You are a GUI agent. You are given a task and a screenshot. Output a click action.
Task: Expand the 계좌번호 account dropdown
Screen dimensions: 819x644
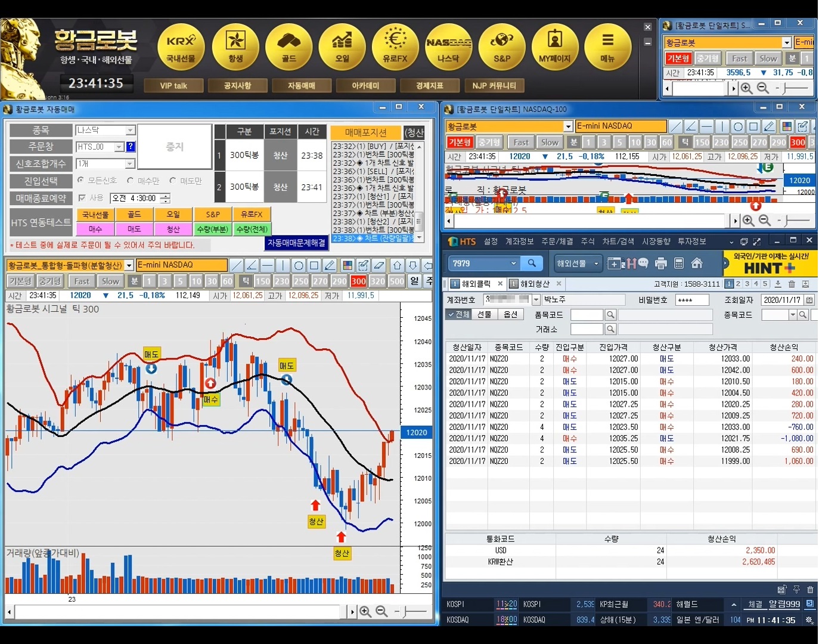pos(536,300)
